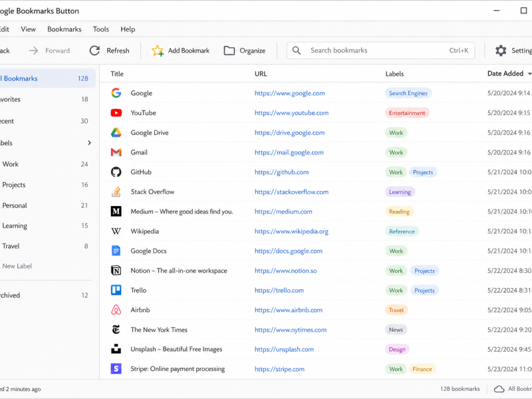Click New Label in sidebar
Screen dimensions: 532x399
pos(17,266)
